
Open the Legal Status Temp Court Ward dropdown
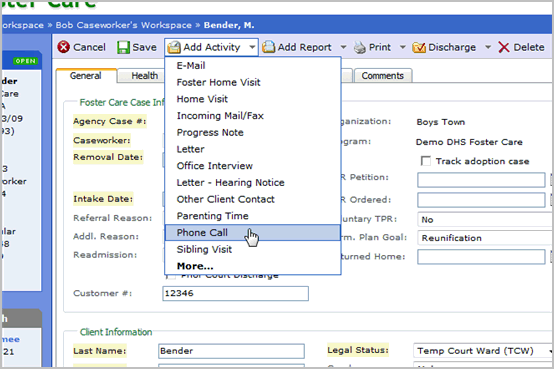483,351
